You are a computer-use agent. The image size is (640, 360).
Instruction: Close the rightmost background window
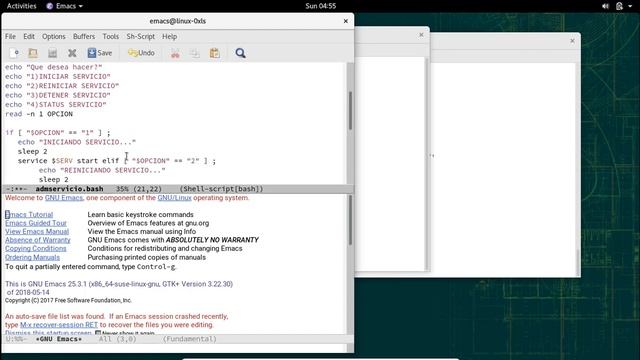(x=572, y=41)
